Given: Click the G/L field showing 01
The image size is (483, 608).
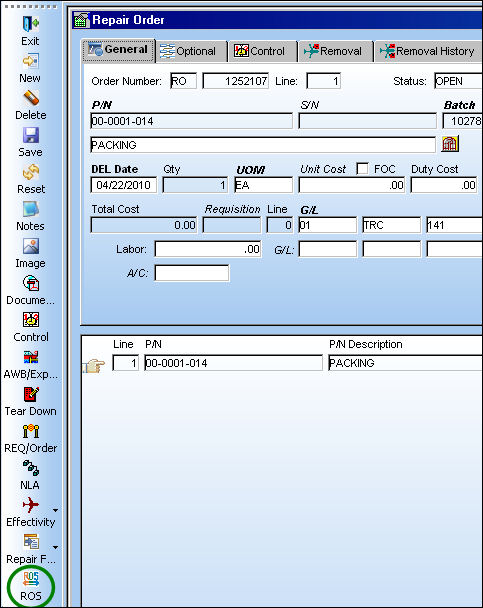Looking at the screenshot, I should 328,225.
